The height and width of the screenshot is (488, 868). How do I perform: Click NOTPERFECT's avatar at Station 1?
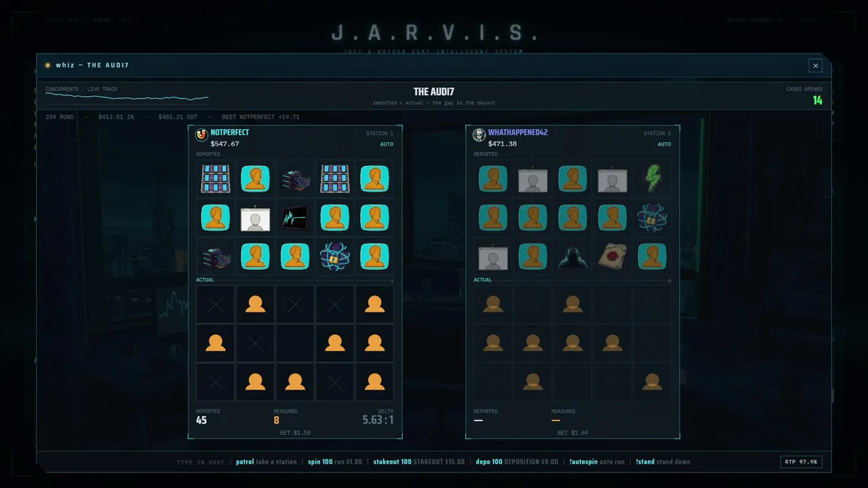point(201,135)
